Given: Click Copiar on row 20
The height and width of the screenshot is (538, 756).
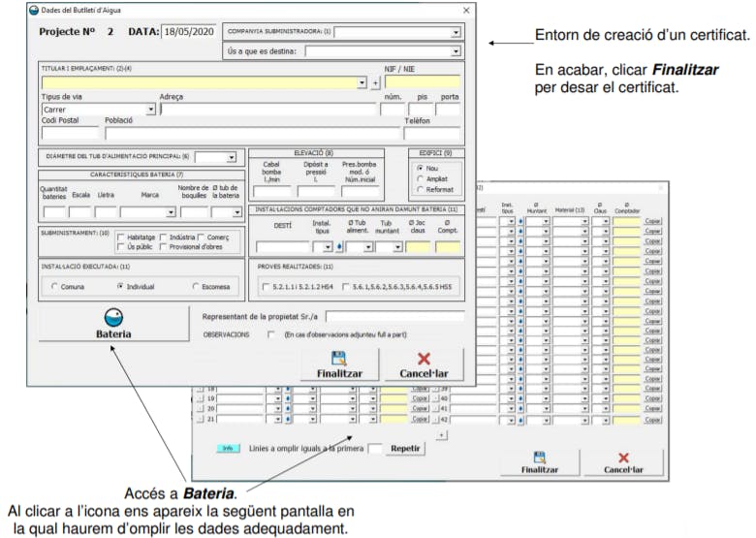Looking at the screenshot, I should [420, 408].
